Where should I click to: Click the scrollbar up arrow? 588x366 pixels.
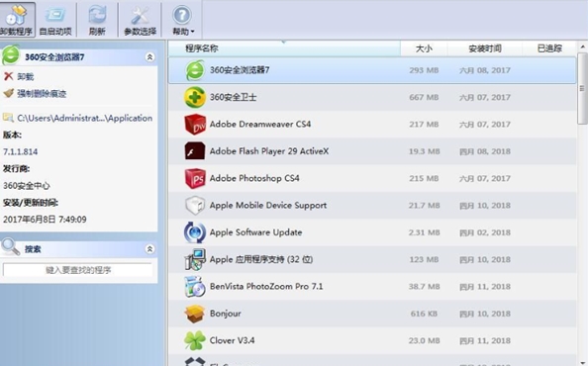(x=582, y=46)
